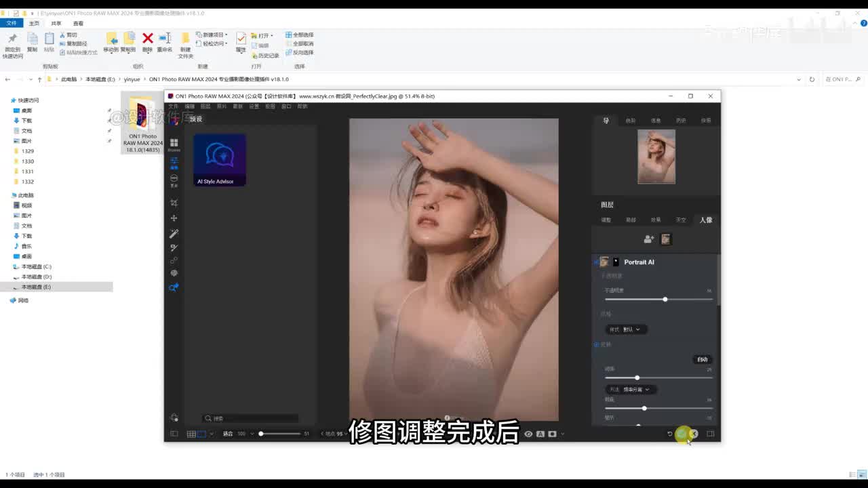
Task: Click the opacity slider handle for Portrait AI
Action: [665, 300]
